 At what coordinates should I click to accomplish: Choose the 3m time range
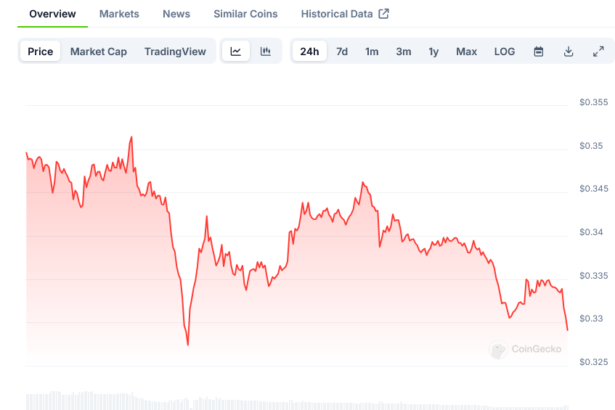pos(403,51)
